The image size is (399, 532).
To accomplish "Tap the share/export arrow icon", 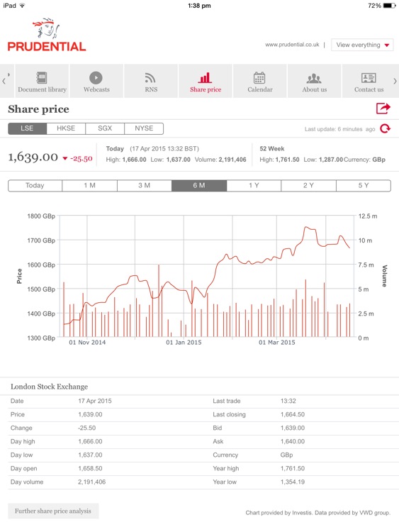I will (x=383, y=109).
